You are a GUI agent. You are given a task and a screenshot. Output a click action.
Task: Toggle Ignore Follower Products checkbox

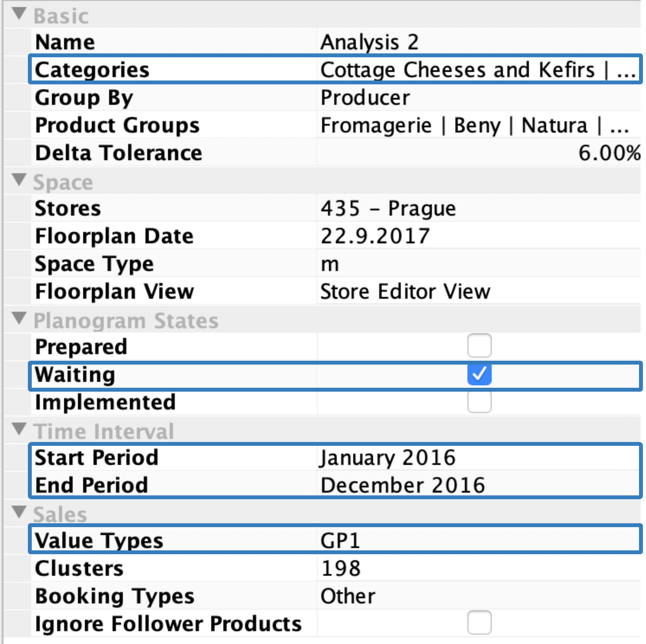pos(479,623)
